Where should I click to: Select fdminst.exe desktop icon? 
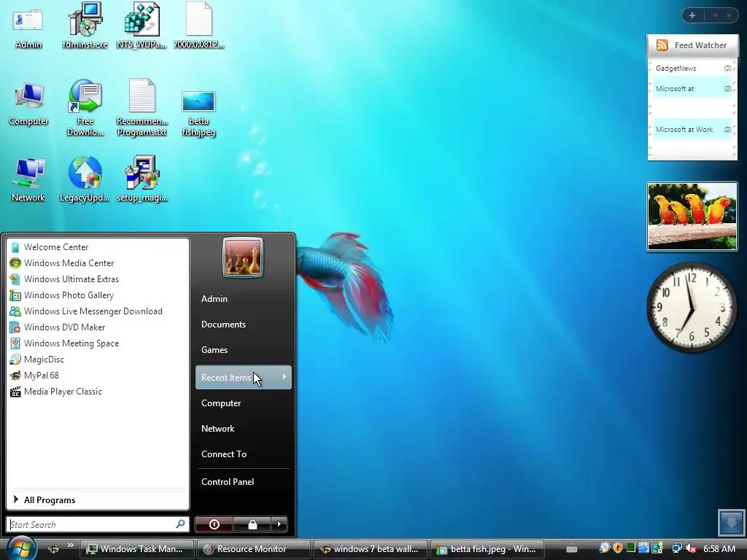pos(85,26)
